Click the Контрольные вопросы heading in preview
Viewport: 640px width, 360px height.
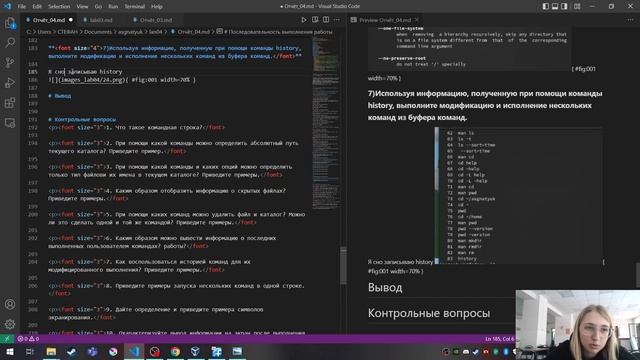(429, 313)
